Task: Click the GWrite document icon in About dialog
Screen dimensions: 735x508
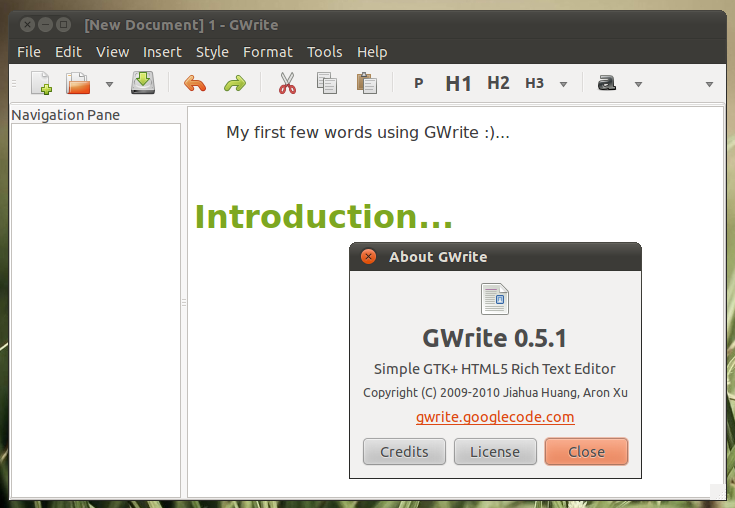Action: [495, 299]
